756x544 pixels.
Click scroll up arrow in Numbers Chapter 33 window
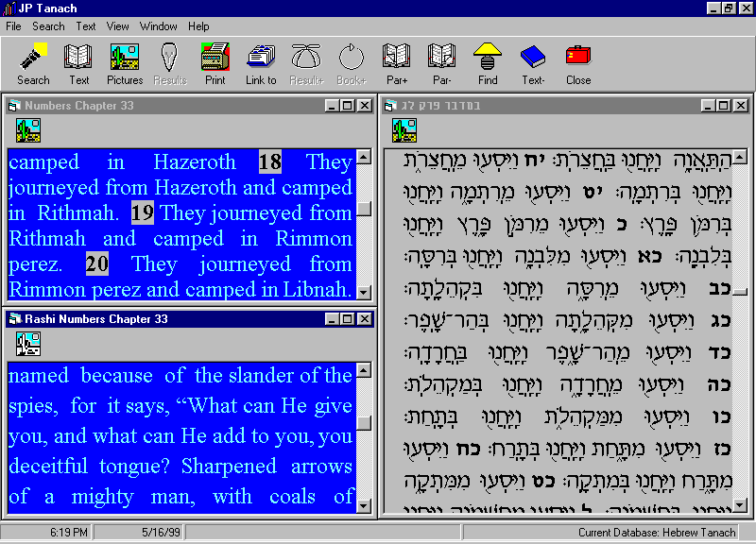[x=364, y=156]
